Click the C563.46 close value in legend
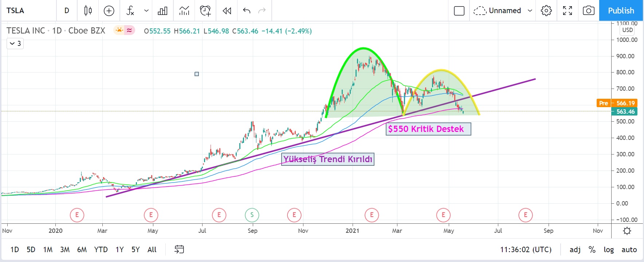This screenshot has width=644, height=262. tap(245, 31)
